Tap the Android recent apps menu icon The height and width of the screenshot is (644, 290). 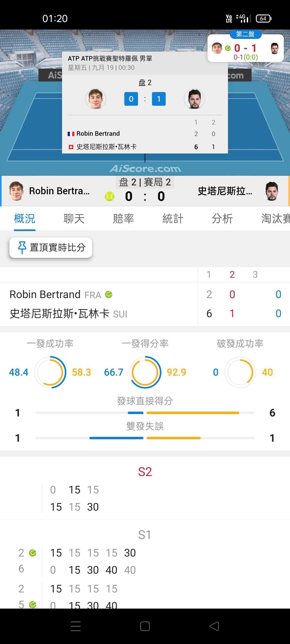click(x=76, y=626)
